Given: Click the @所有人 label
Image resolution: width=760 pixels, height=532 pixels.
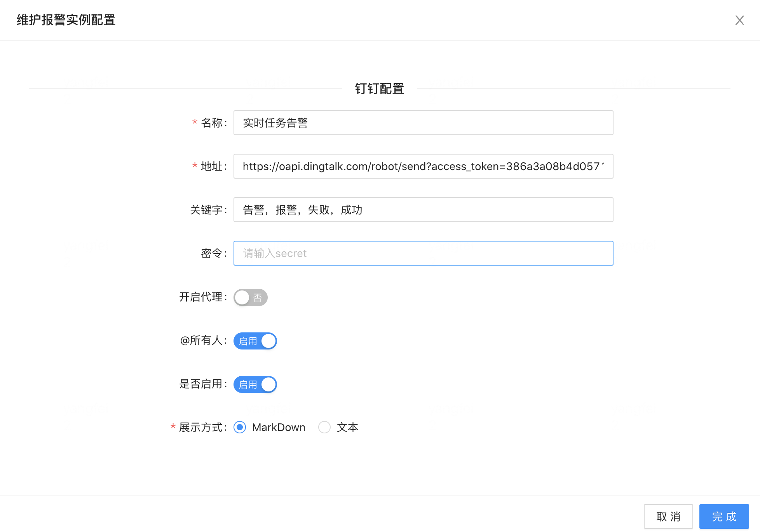Looking at the screenshot, I should 203,340.
